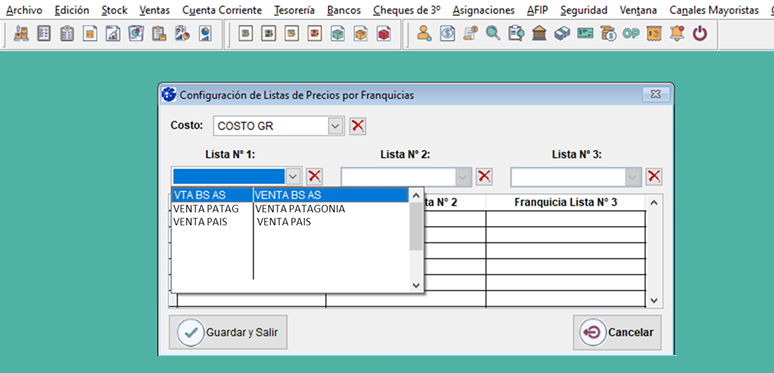
Task: Click the bank building toolbar icon
Action: click(x=539, y=34)
